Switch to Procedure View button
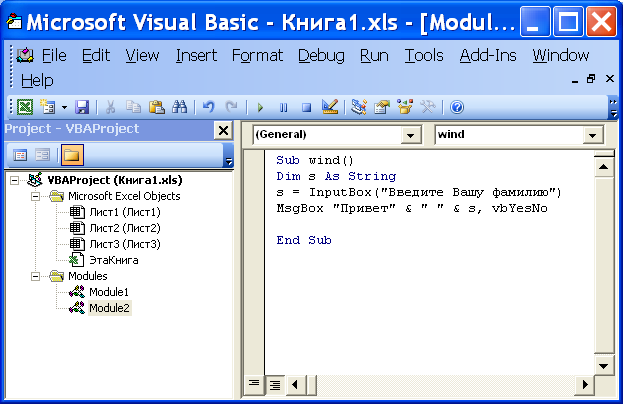The height and width of the screenshot is (404, 623). 254,384
